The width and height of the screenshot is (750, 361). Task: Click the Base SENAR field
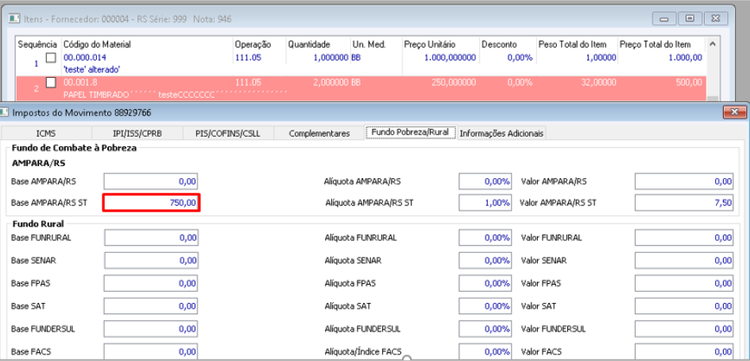(151, 261)
